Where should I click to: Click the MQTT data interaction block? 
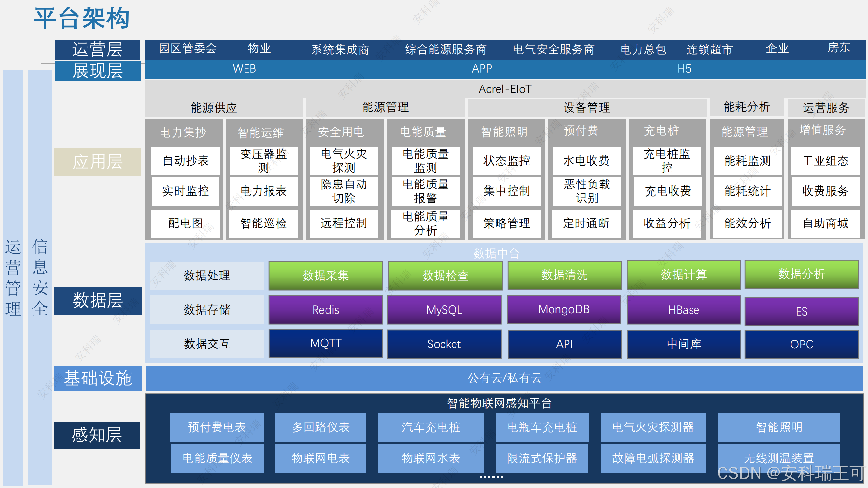pyautogui.click(x=326, y=343)
